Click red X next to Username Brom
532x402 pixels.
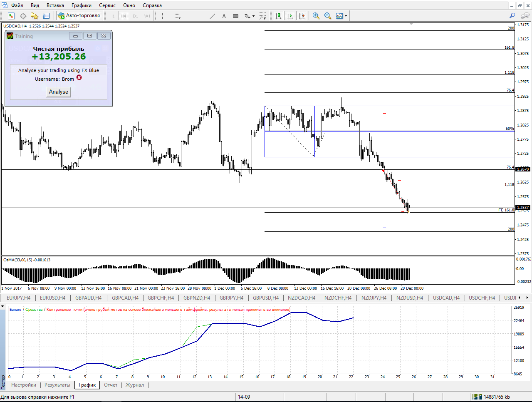79,78
